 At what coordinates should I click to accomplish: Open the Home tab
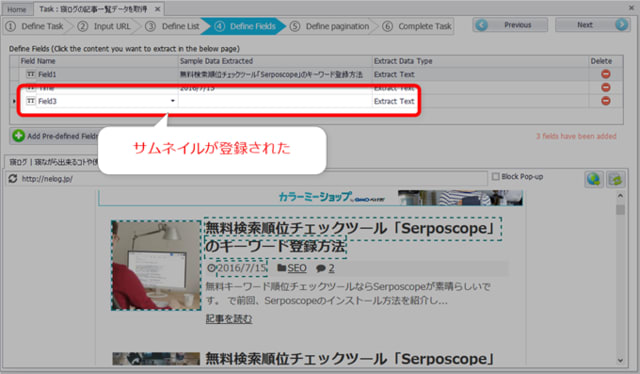(x=16, y=9)
